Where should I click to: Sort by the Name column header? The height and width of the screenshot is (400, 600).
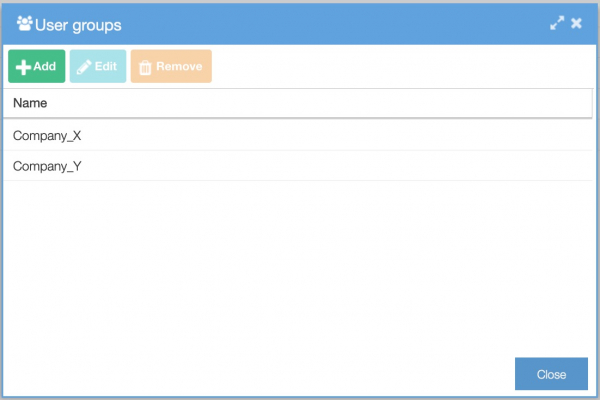coord(298,103)
